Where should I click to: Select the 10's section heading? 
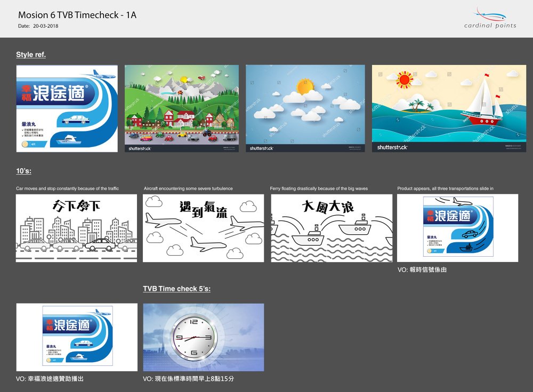[x=24, y=171]
